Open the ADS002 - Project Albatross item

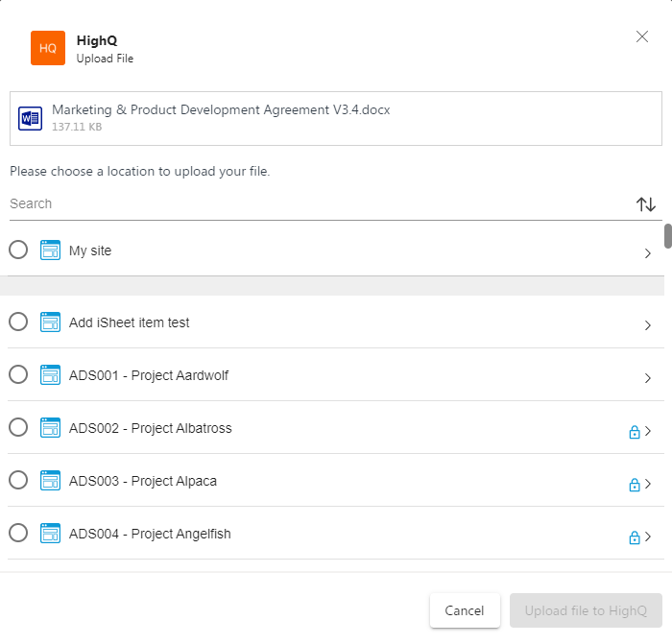click(x=151, y=428)
